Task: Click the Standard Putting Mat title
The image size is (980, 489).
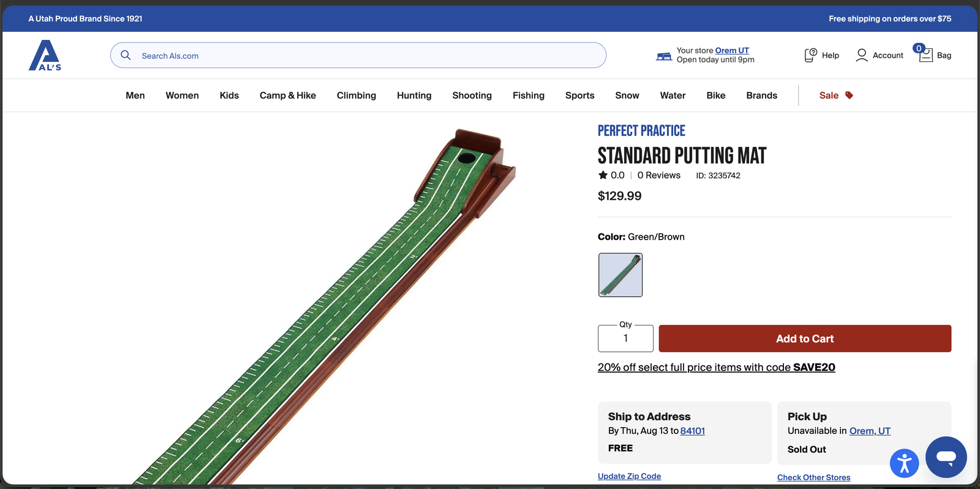Action: (x=682, y=156)
